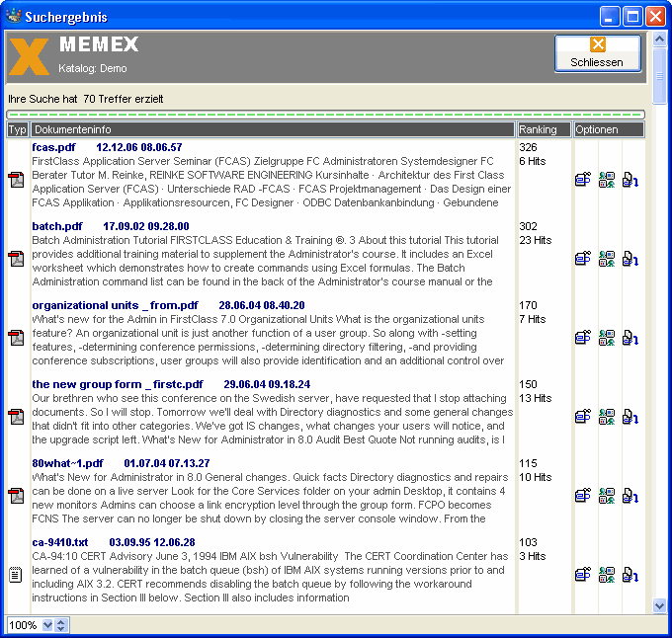Click the 'Katalog: Demo' label

pos(93,68)
